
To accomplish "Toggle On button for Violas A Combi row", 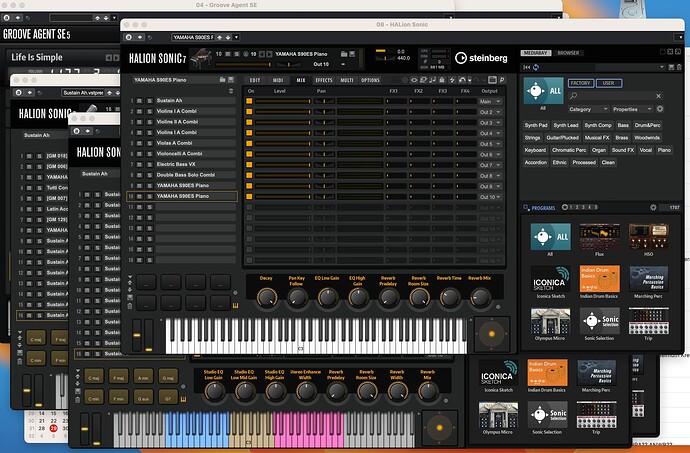I will (249, 144).
